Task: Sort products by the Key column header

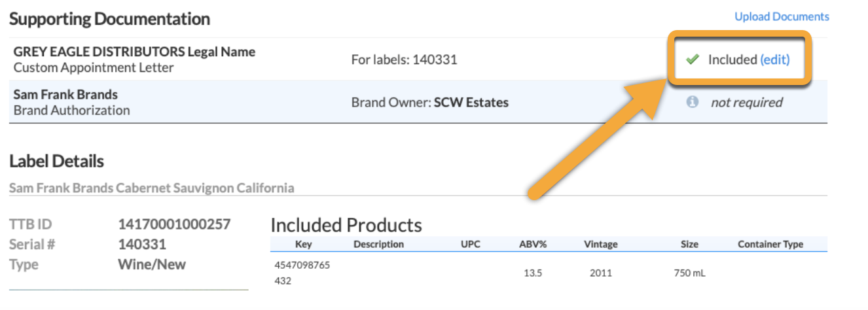Action: pyautogui.click(x=304, y=245)
